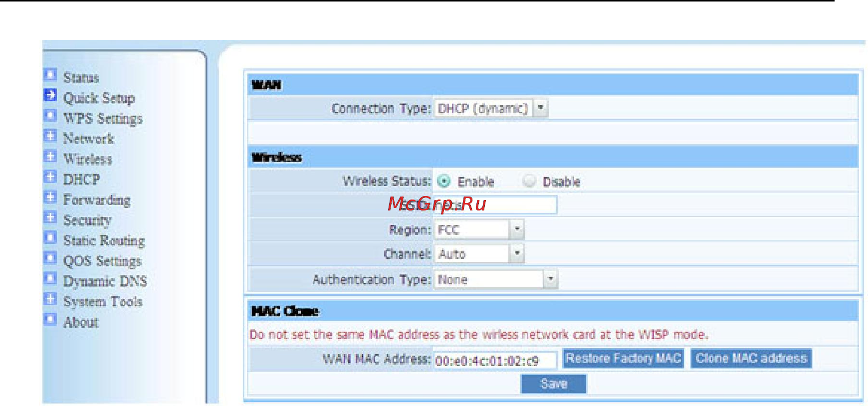The image size is (868, 406).
Task: Click the square icon beside About
Action: (x=50, y=319)
